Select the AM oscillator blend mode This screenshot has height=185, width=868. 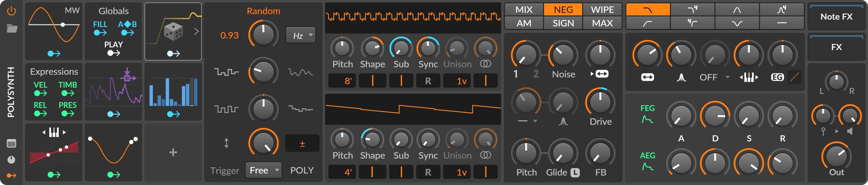pos(524,23)
